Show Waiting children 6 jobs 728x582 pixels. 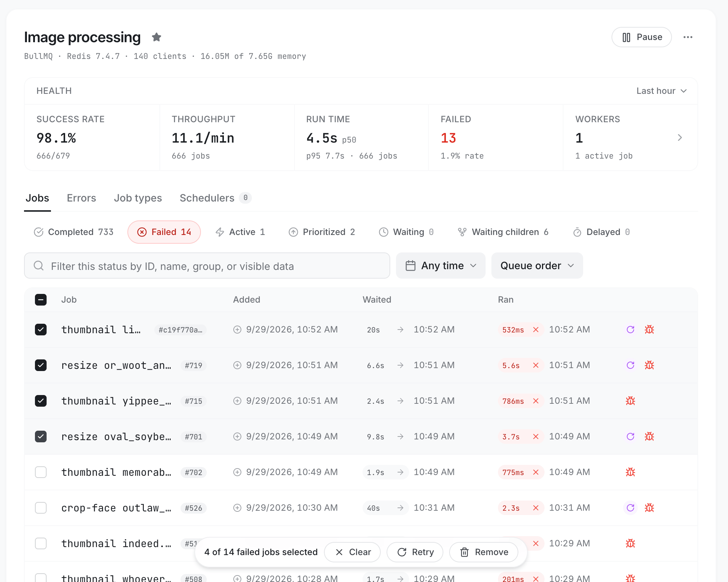point(503,232)
